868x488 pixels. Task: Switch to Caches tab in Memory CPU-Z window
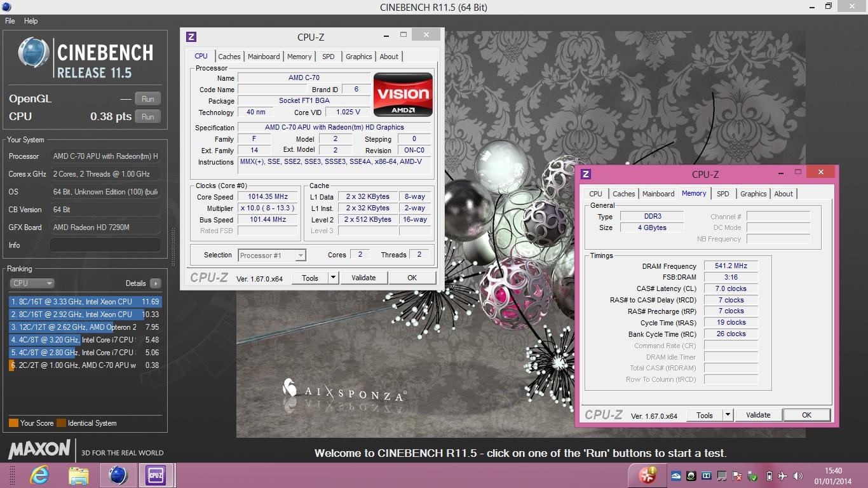coord(624,194)
